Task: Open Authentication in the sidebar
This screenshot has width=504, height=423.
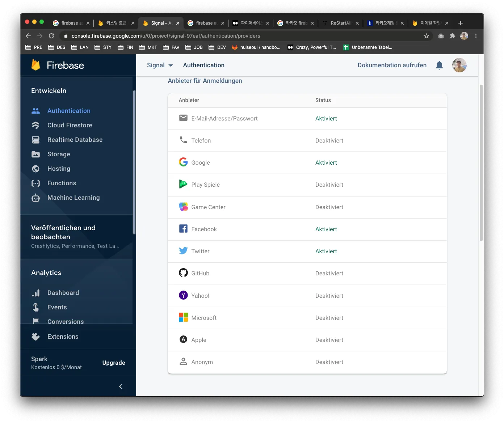Action: pyautogui.click(x=69, y=111)
